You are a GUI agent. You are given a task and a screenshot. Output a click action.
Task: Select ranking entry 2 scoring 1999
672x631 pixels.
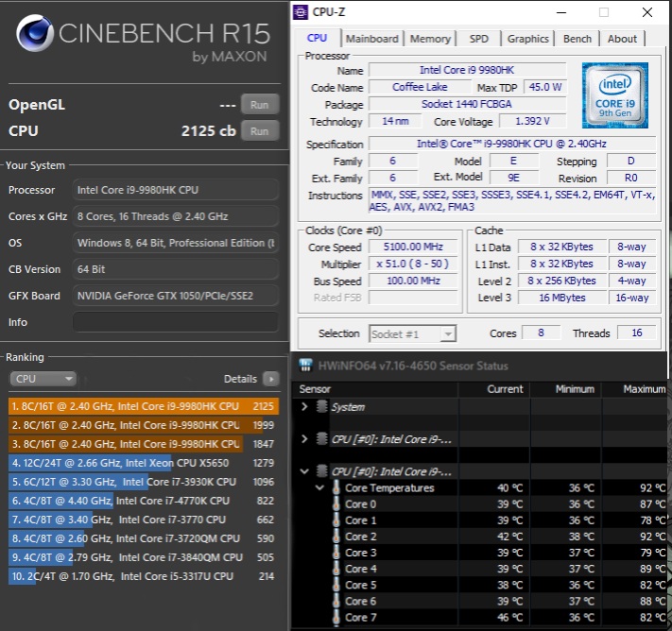click(144, 425)
